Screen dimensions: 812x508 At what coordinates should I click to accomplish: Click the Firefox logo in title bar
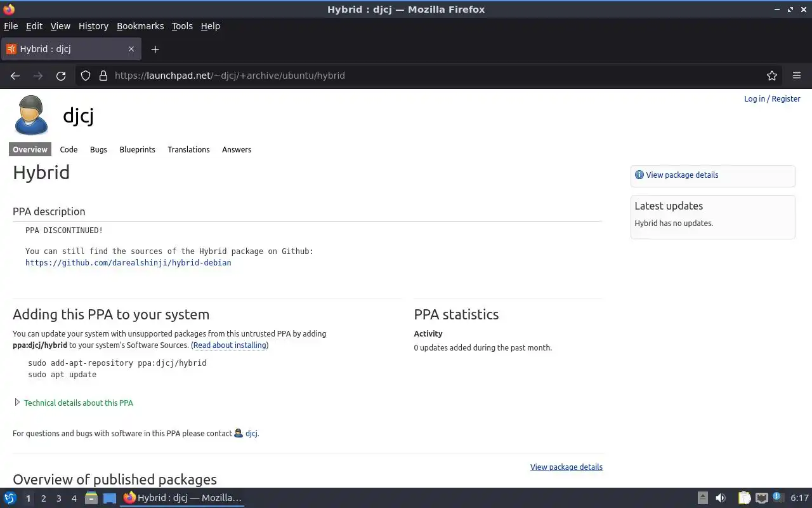coord(9,9)
